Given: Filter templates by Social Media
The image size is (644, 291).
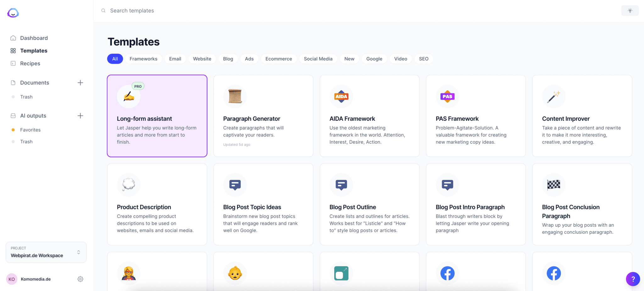Looking at the screenshot, I should point(318,59).
